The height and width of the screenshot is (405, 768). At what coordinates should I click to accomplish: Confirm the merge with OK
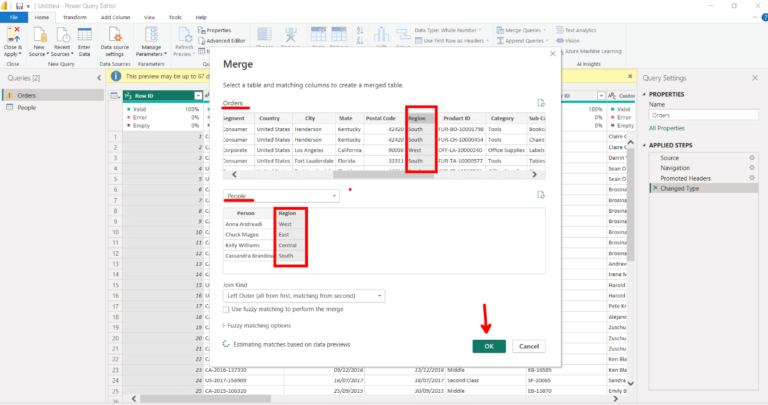click(489, 346)
